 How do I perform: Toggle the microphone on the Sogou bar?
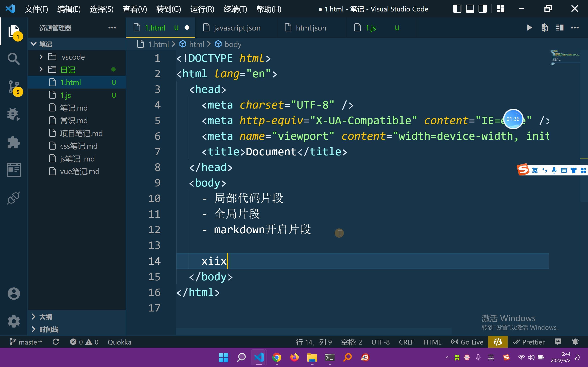[x=554, y=170]
